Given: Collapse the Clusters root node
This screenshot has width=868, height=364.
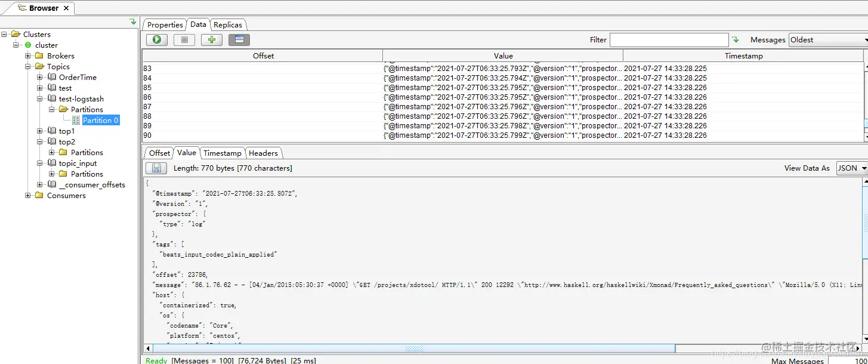Looking at the screenshot, I should (4, 34).
